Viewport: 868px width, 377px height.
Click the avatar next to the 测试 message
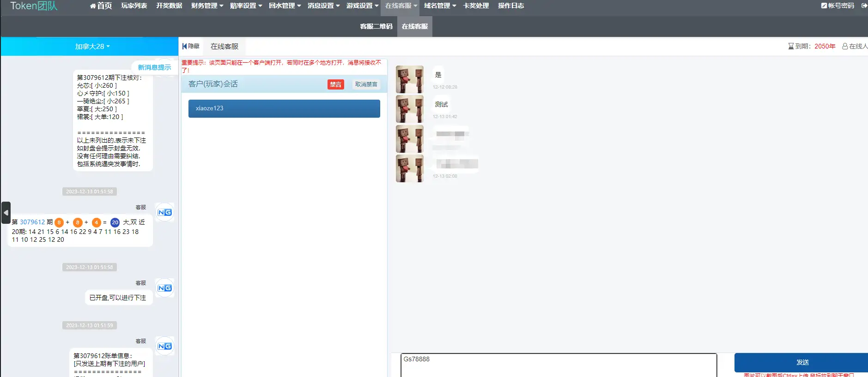[x=409, y=109]
